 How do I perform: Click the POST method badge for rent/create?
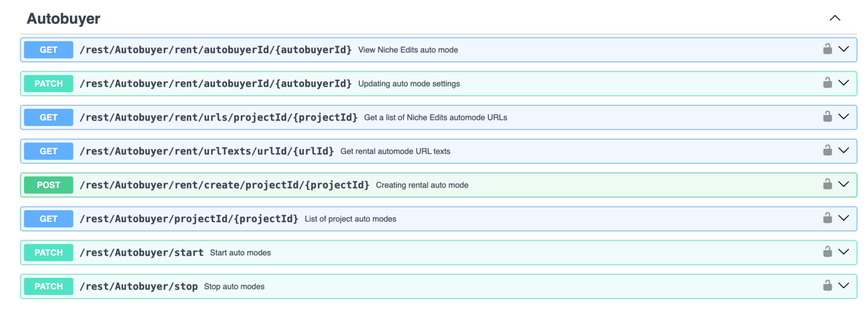[x=49, y=185]
